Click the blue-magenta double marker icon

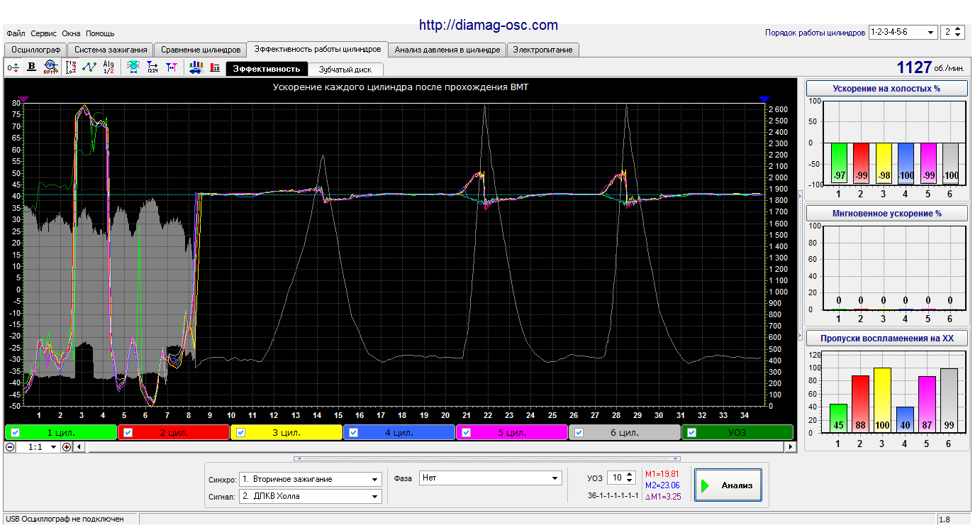click(171, 67)
